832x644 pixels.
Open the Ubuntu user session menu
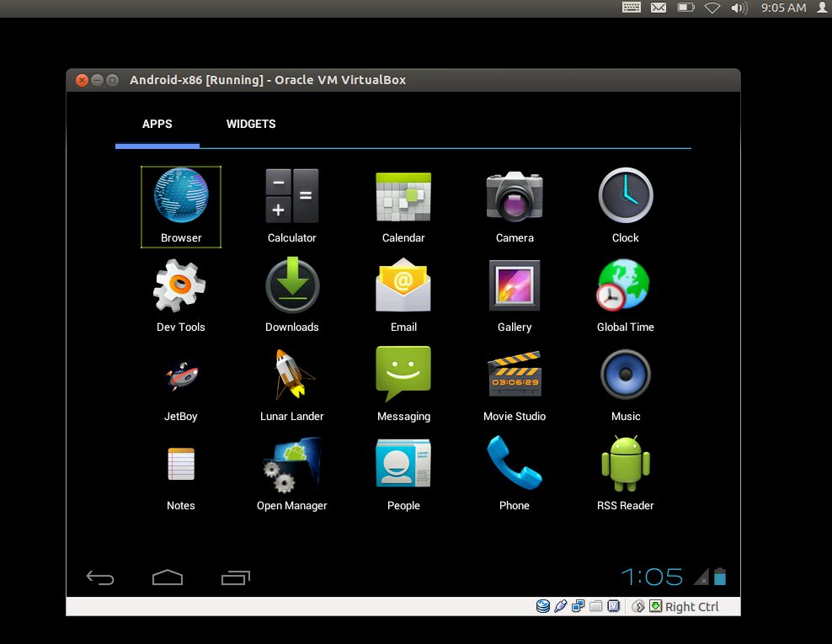823,7
